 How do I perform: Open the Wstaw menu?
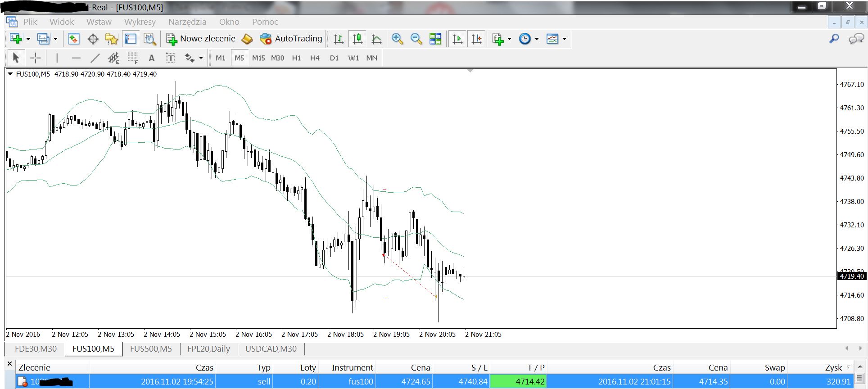click(x=99, y=22)
